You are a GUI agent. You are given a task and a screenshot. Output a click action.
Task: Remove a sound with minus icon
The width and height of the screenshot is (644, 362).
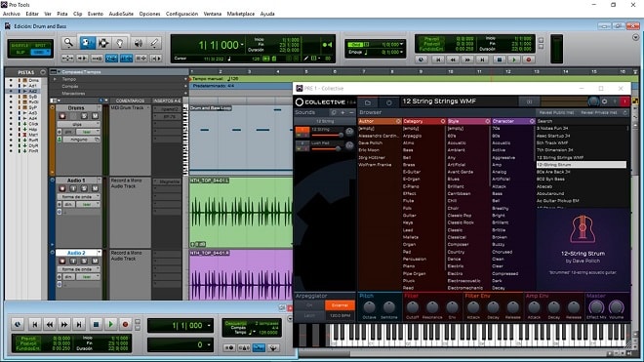[x=351, y=112]
